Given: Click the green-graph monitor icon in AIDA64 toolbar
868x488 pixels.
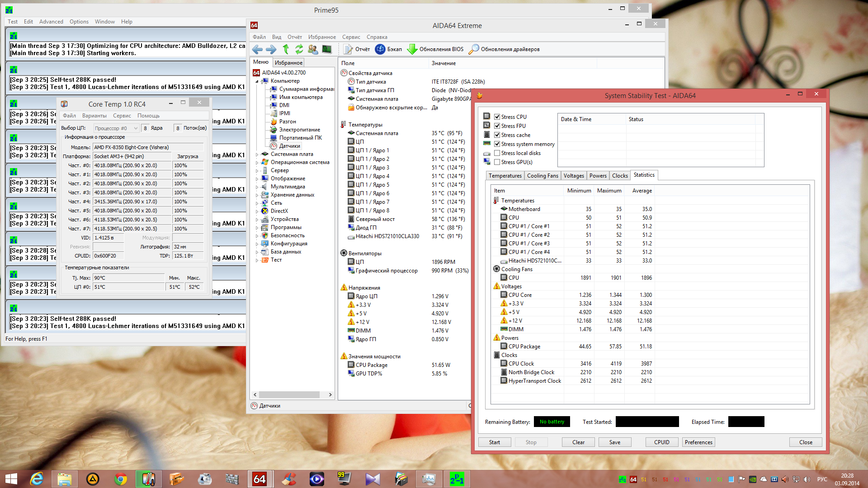Looking at the screenshot, I should pos(327,49).
